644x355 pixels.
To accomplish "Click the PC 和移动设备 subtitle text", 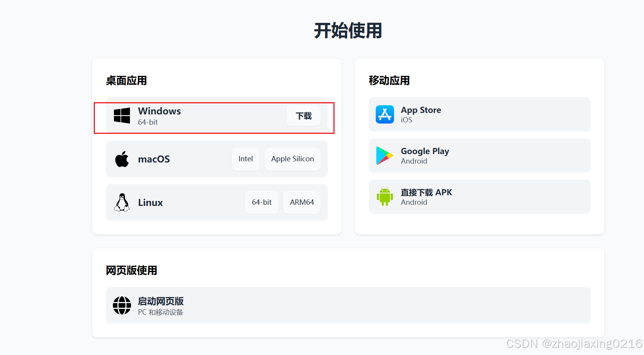I will [x=160, y=312].
